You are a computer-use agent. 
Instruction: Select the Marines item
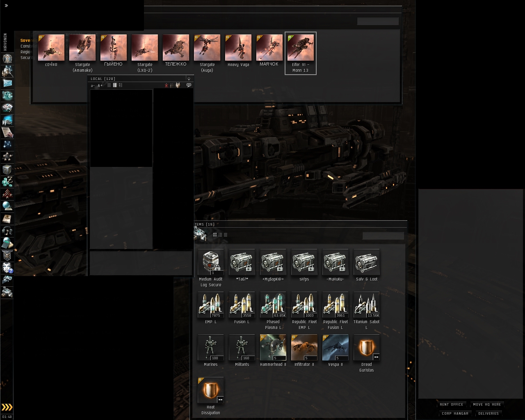click(211, 351)
